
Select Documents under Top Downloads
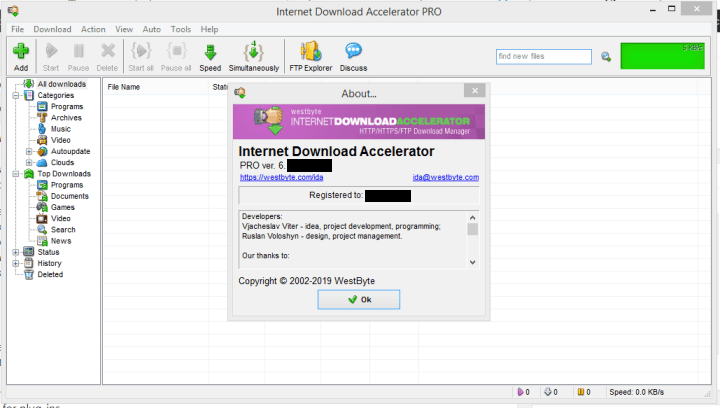pyautogui.click(x=70, y=196)
